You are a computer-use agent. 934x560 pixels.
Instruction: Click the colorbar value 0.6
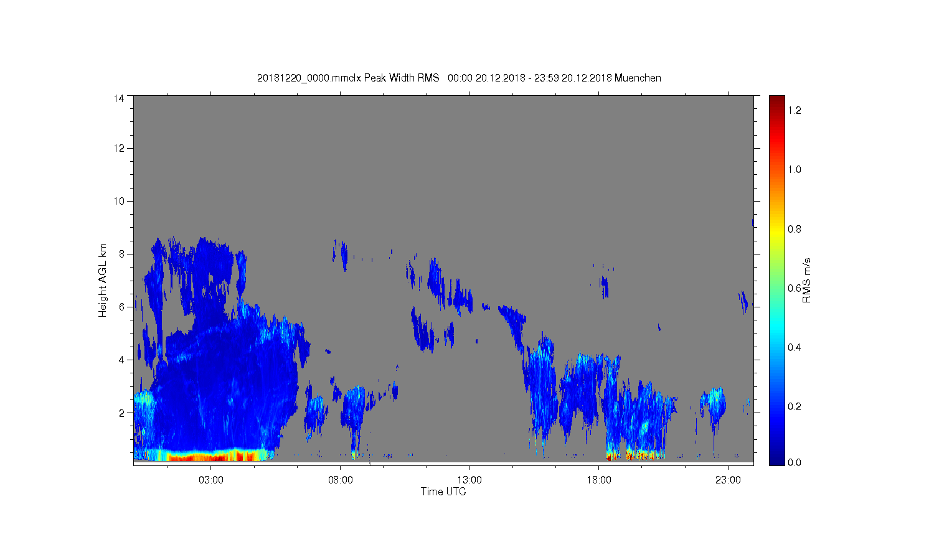pyautogui.click(x=794, y=288)
